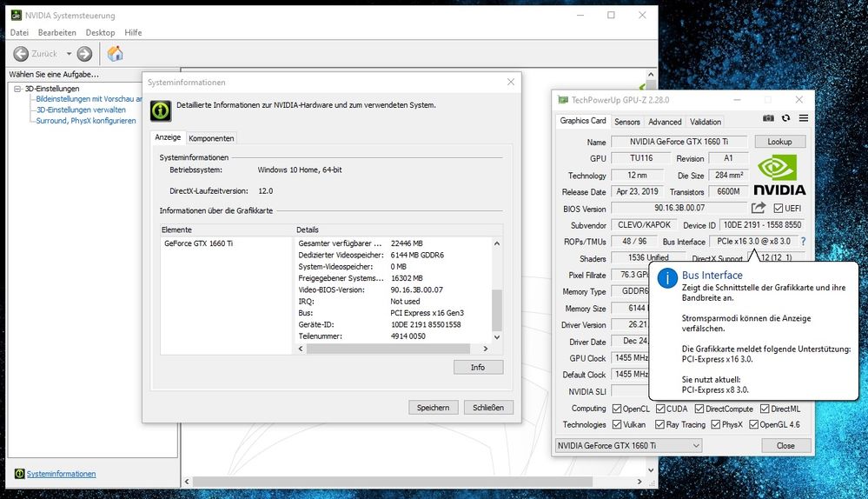Open the Systeminformationen link at bottom left
The image size is (868, 499).
click(61, 474)
